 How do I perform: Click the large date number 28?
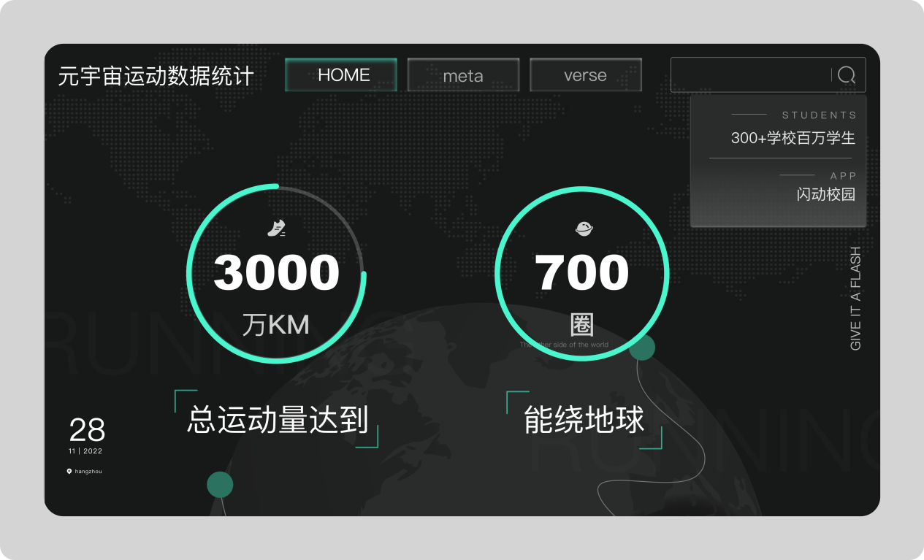(87, 430)
